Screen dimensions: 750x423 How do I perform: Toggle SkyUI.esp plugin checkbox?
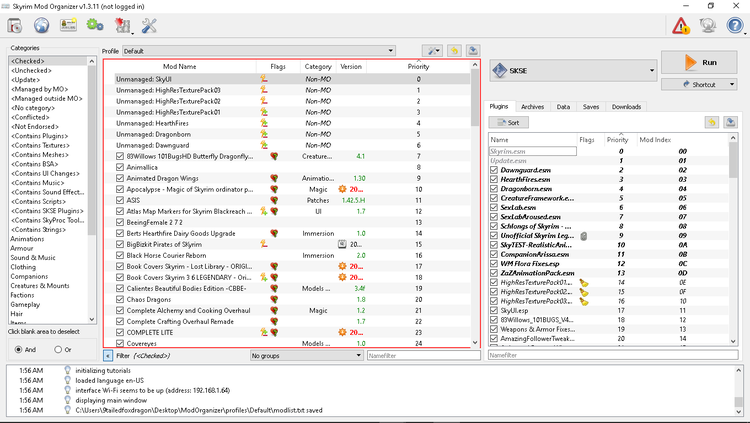494,311
